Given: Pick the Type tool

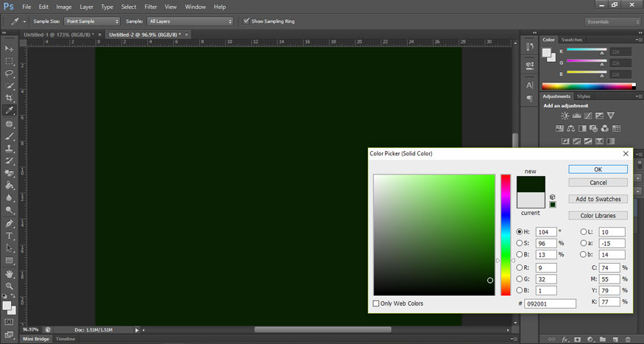Looking at the screenshot, I should tap(10, 236).
